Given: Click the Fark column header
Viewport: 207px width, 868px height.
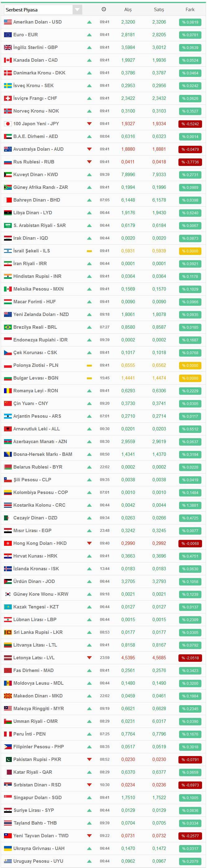Looking at the screenshot, I should [190, 9].
